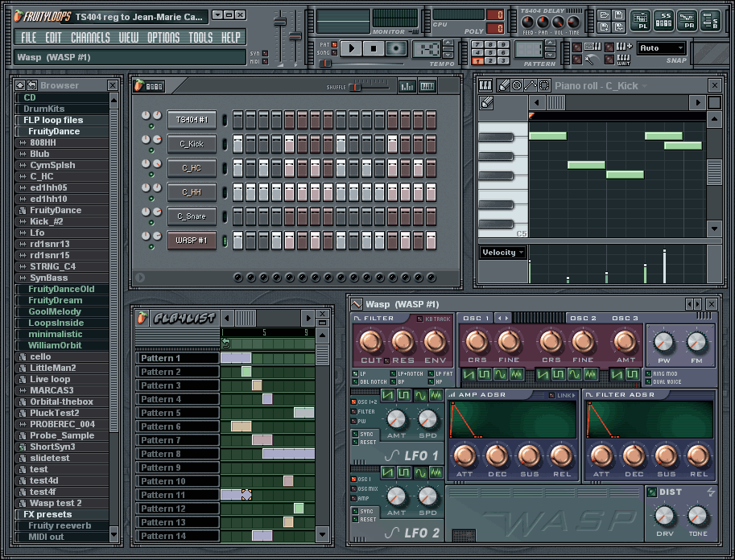
Task: Enable the HP filter type checkbox
Action: coord(431,382)
